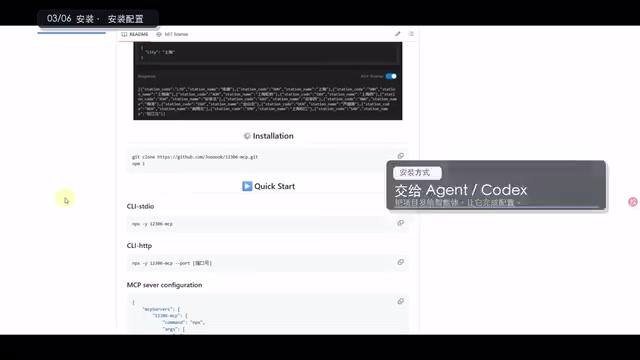Open the README tab
This screenshot has width=640, height=360.
coord(135,34)
